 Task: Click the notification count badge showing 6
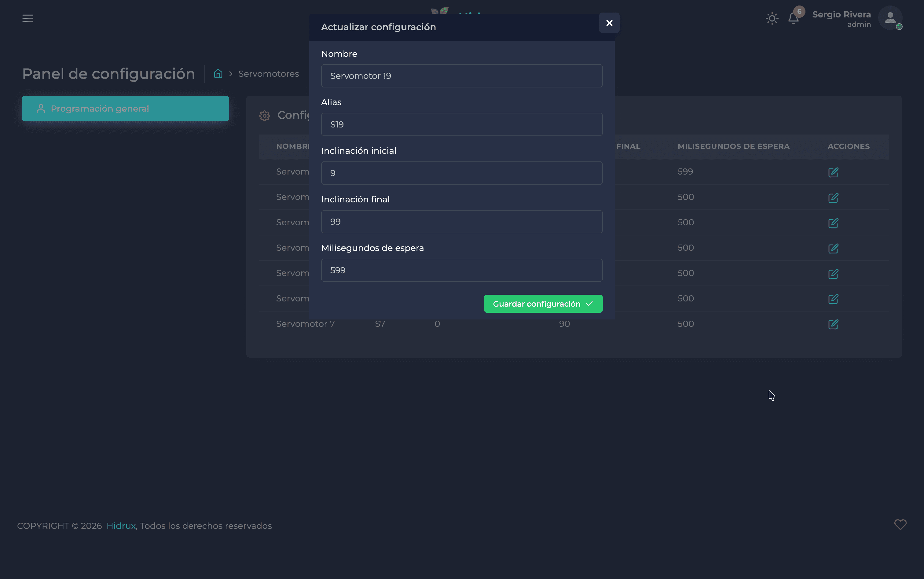click(x=799, y=12)
